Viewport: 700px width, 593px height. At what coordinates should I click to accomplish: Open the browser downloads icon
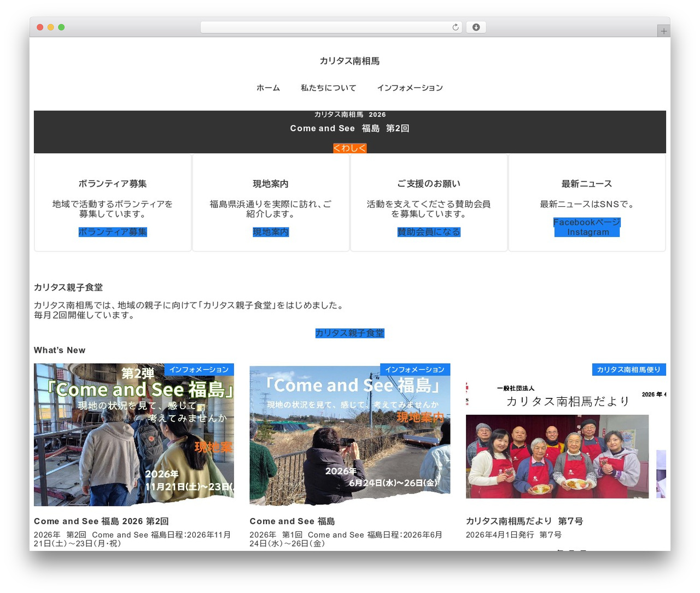tap(476, 27)
